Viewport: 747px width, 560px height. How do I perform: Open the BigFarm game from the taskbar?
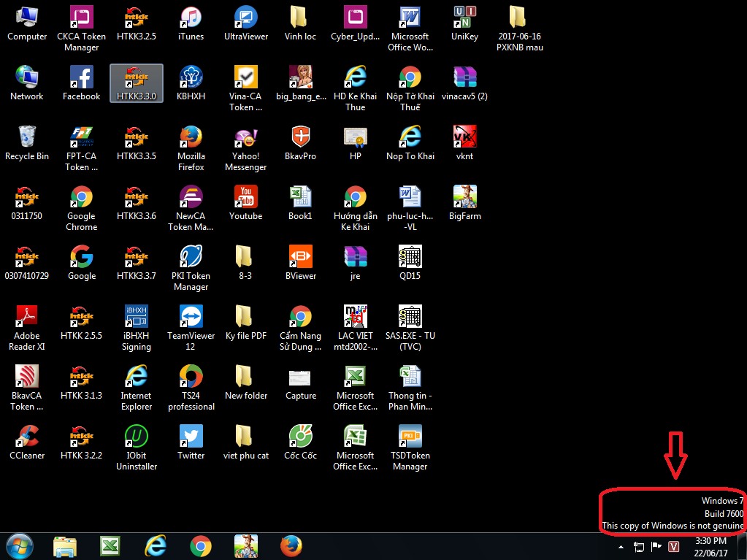tap(246, 546)
